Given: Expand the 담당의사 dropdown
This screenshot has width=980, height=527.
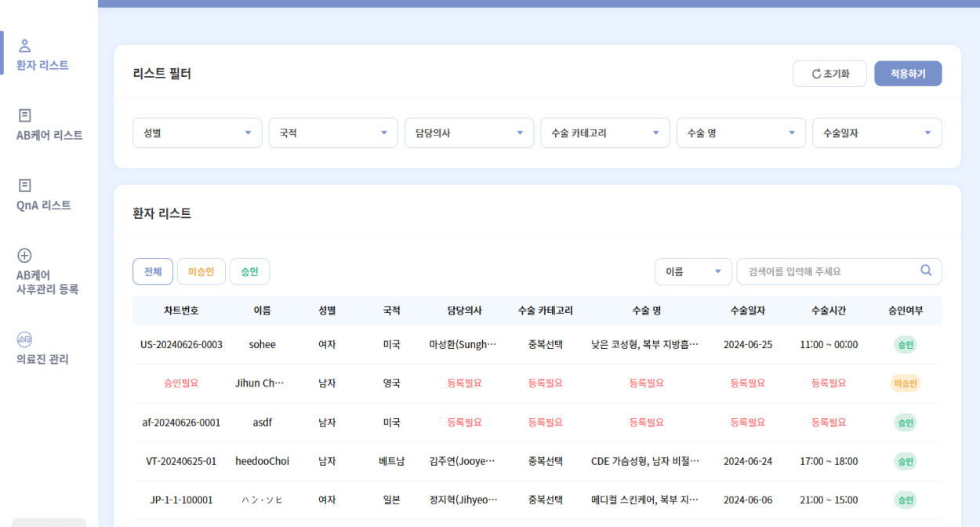Looking at the screenshot, I should 469,133.
